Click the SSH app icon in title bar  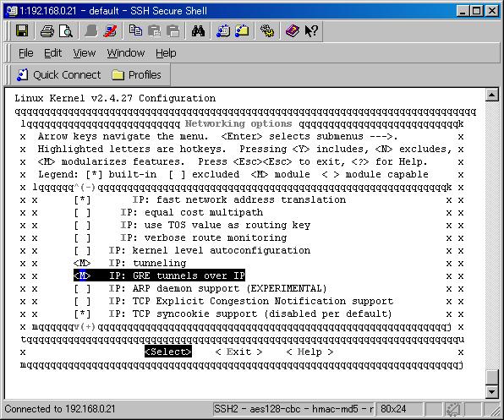coord(12,11)
